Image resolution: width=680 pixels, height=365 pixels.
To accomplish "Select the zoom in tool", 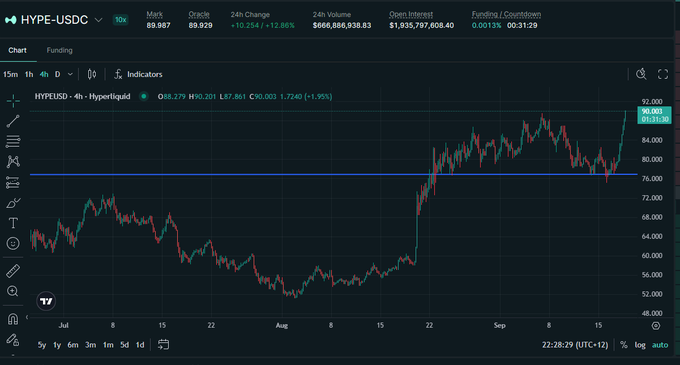I will (x=13, y=291).
